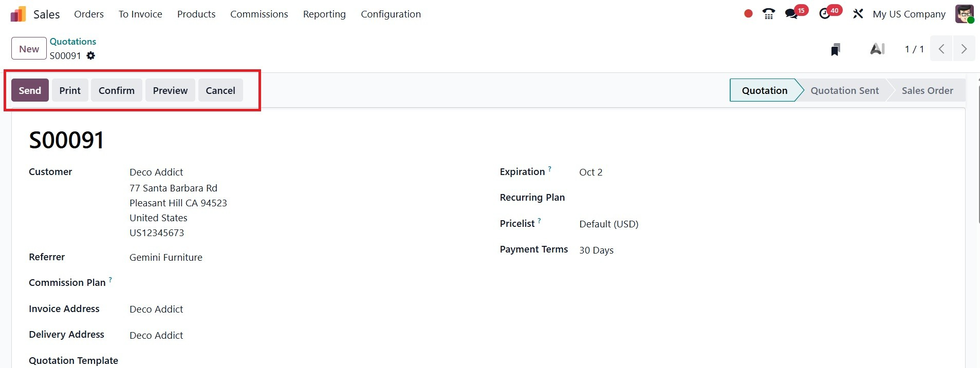Launch the AI assistant icon
Screen dimensions: 980x368
coord(877,49)
